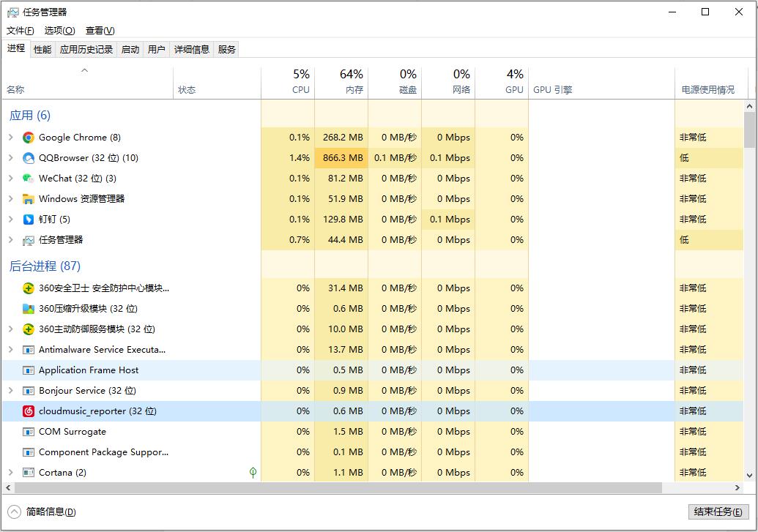Click the horizontal scrollbar at the bottom

click(x=337, y=487)
